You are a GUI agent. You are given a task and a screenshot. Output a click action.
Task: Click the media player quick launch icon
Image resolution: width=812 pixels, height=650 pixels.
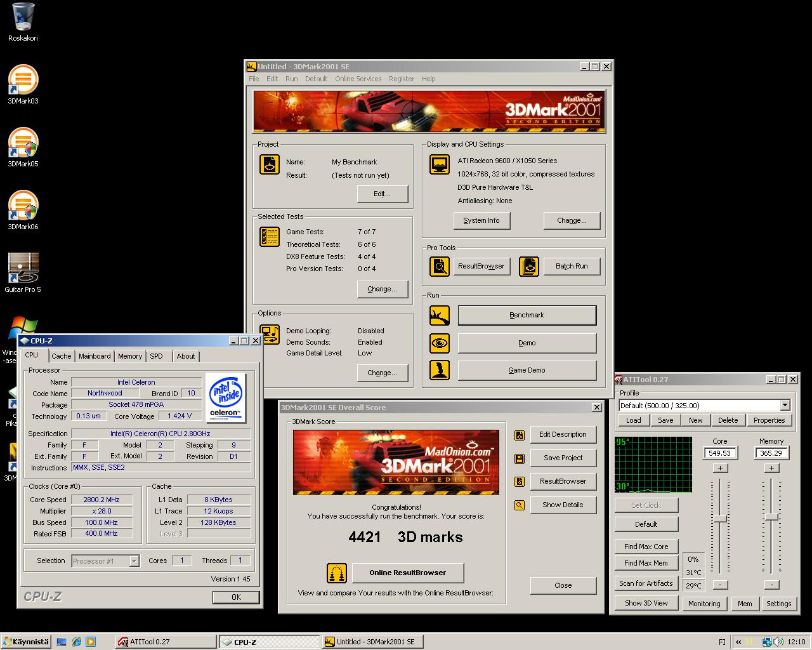tap(91, 642)
